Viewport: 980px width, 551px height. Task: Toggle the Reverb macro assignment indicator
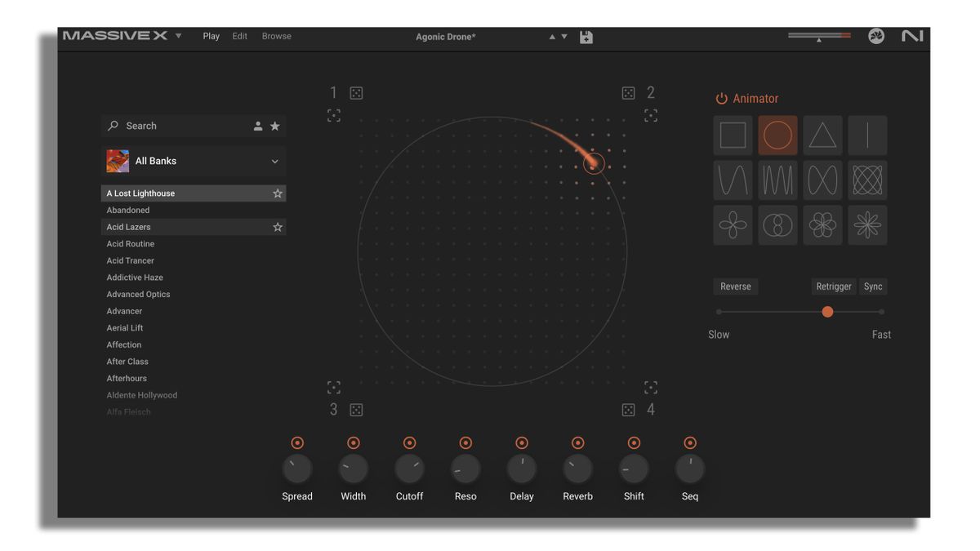(577, 442)
